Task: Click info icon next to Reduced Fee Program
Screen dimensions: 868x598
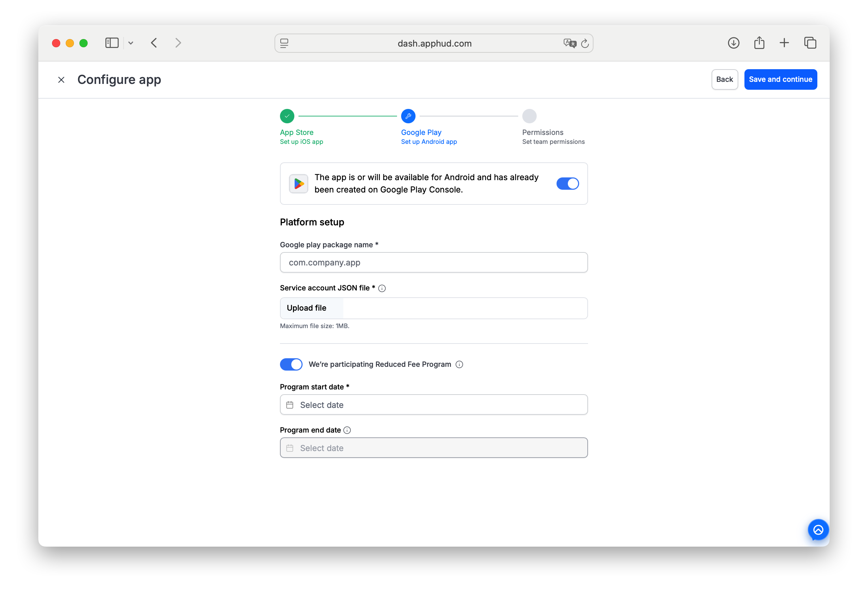Action: point(459,364)
